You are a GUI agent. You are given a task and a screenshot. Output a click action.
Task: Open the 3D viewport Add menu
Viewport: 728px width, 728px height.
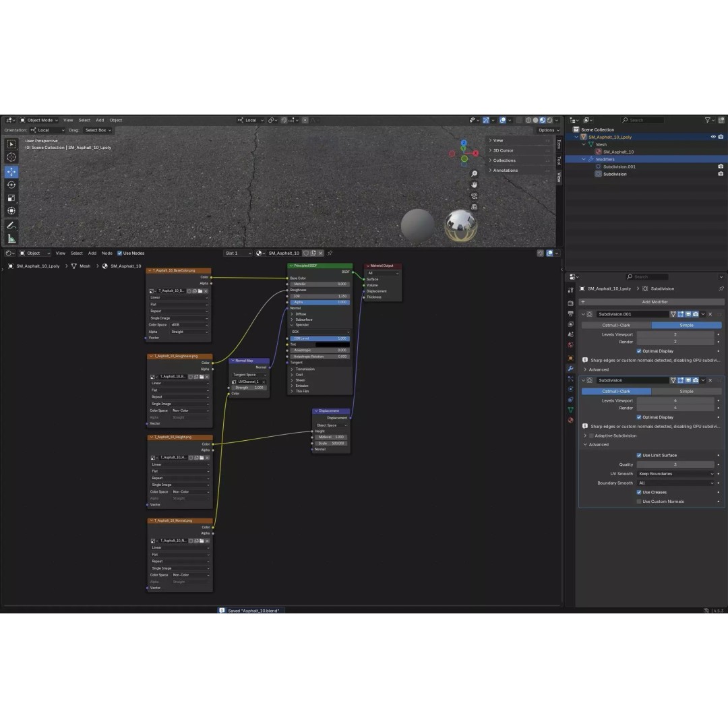point(100,120)
